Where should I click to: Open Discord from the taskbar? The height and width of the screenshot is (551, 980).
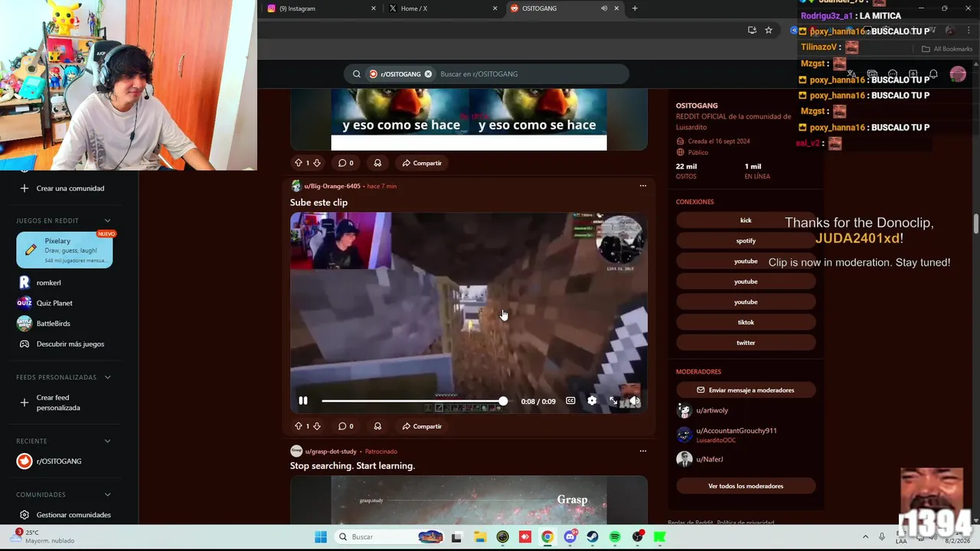[x=570, y=537]
